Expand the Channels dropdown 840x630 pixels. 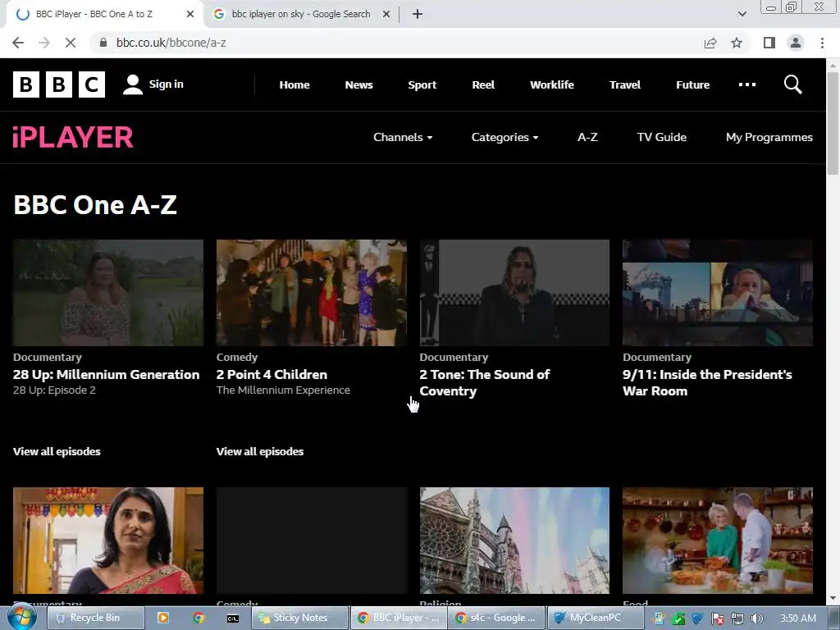click(x=403, y=137)
